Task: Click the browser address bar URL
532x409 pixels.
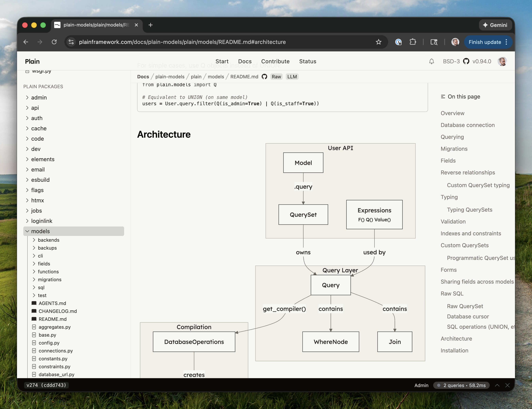Action: pos(182,42)
